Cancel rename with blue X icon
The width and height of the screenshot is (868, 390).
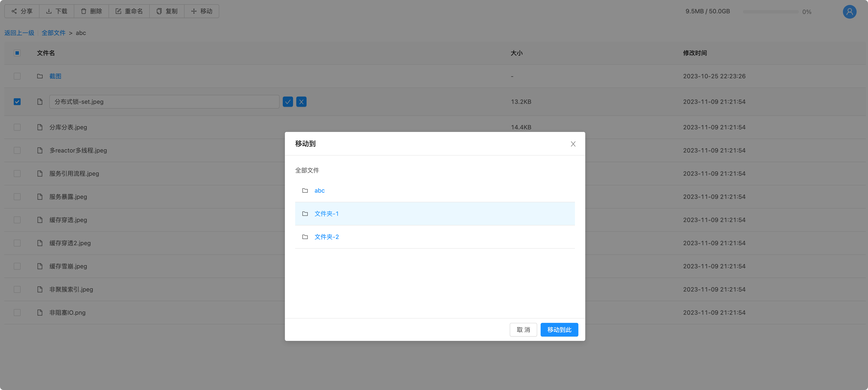coord(301,102)
